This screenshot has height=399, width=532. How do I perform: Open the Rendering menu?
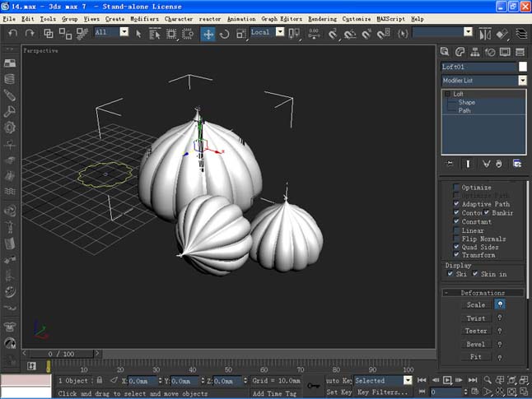click(x=322, y=18)
